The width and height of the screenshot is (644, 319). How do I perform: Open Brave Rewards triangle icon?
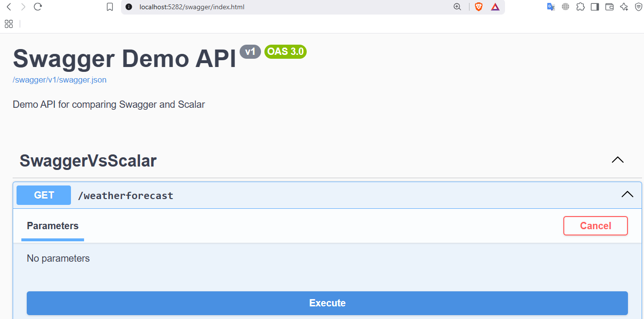[495, 7]
